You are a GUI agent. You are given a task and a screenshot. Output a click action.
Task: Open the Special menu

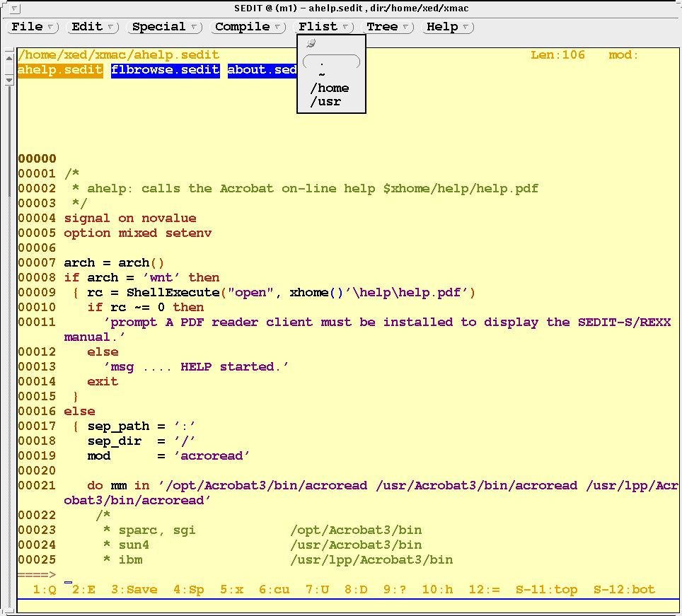165,27
